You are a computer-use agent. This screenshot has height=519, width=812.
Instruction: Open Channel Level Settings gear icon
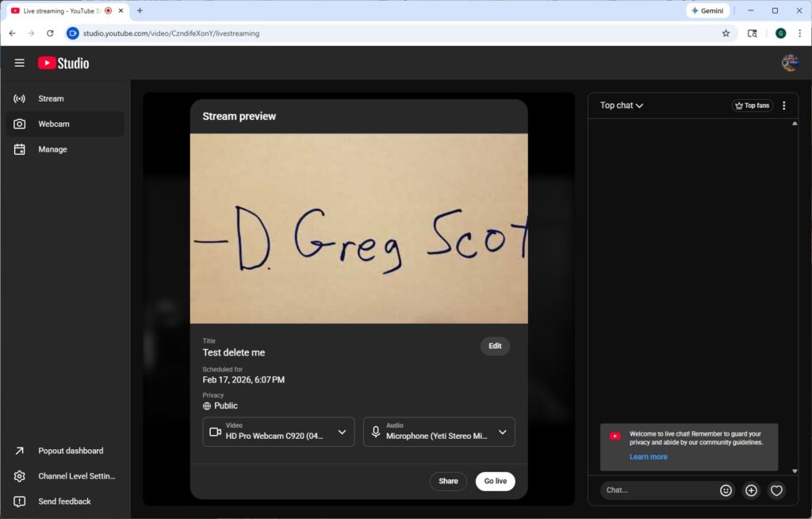tap(19, 475)
